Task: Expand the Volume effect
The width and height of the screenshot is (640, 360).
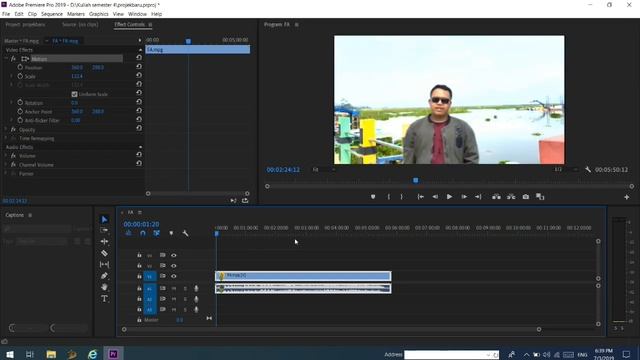Action: [x=6, y=156]
